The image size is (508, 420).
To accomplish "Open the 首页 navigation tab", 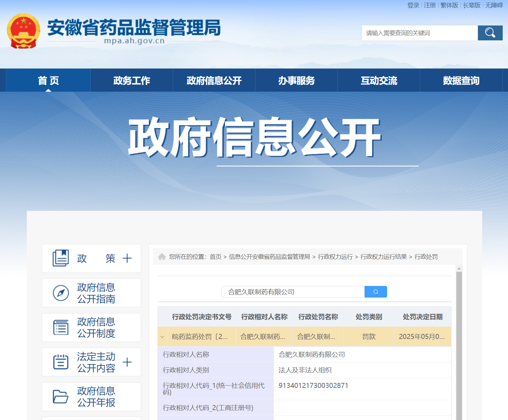I will pos(48,80).
